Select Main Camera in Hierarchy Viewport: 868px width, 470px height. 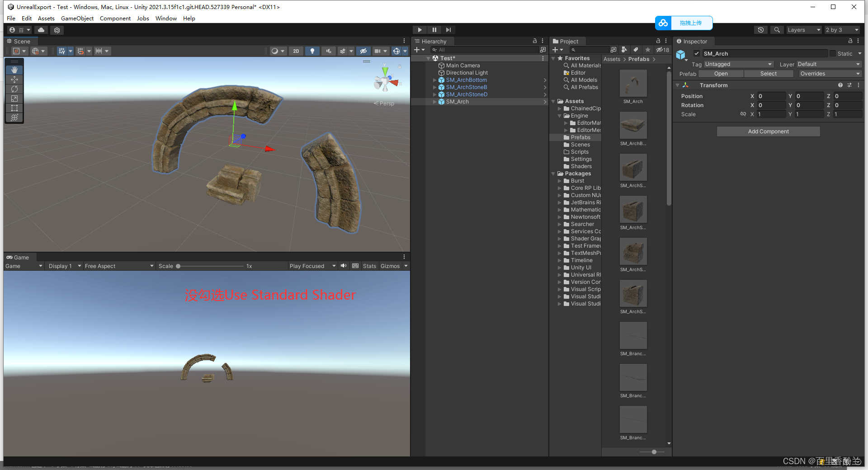[463, 66]
